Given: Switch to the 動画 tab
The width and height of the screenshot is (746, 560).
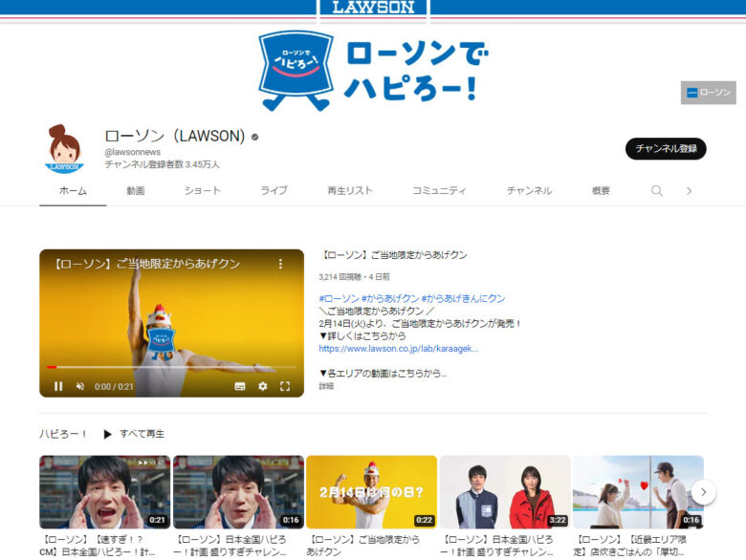Looking at the screenshot, I should (136, 191).
